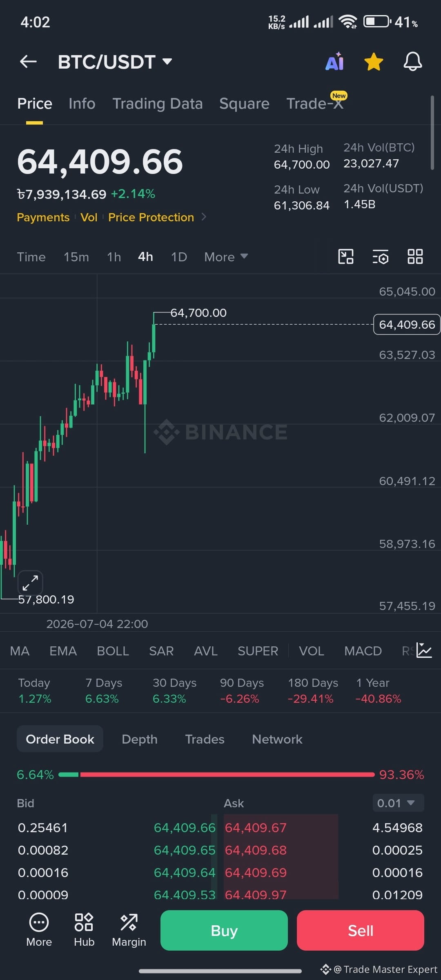This screenshot has height=980, width=441.
Task: Tap the green Buy button
Action: (x=224, y=931)
